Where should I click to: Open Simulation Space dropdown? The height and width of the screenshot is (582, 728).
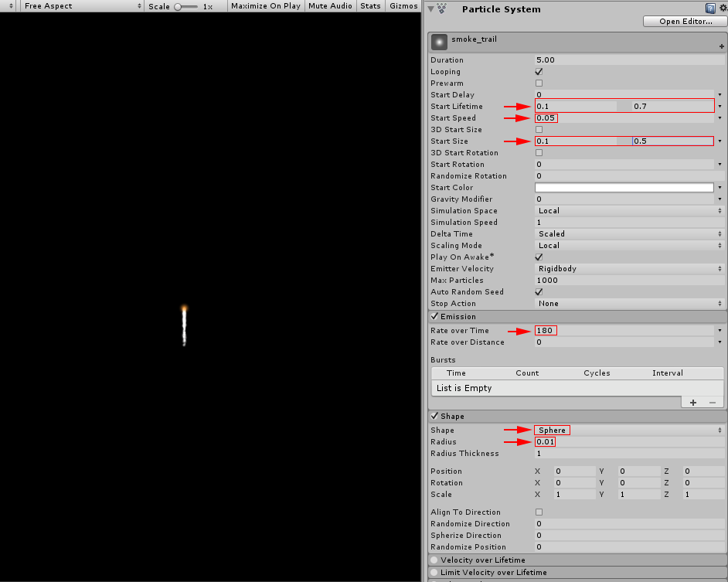click(629, 211)
